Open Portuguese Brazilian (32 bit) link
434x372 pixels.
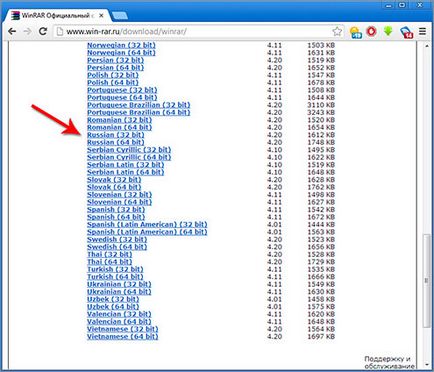click(x=139, y=105)
